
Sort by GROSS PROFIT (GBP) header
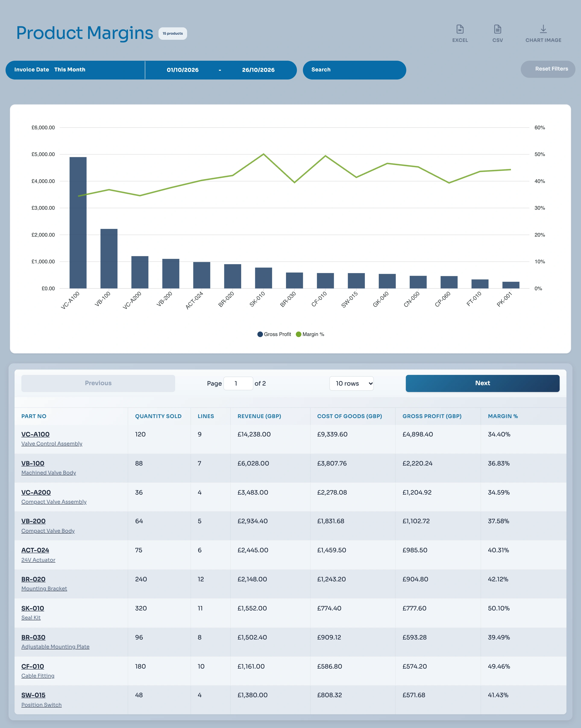(432, 416)
